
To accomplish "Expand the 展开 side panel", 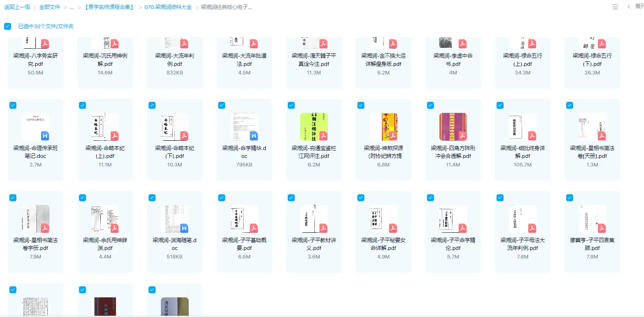I will pyautogui.click(x=636, y=7).
